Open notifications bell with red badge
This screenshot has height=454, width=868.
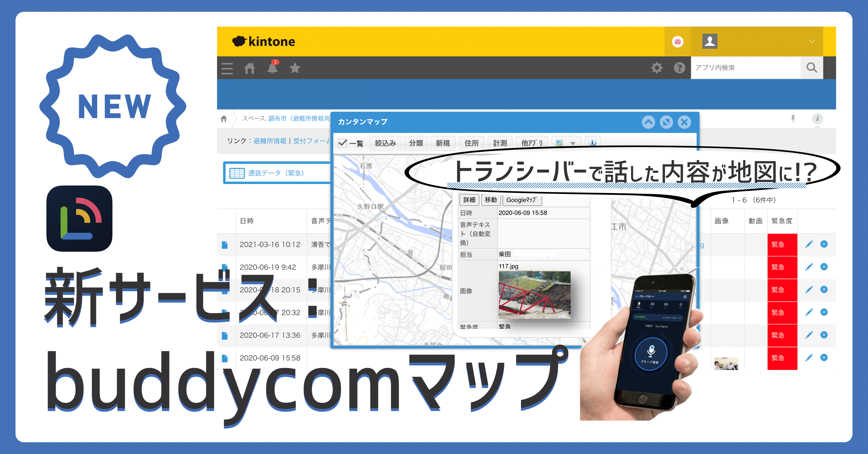tap(273, 68)
